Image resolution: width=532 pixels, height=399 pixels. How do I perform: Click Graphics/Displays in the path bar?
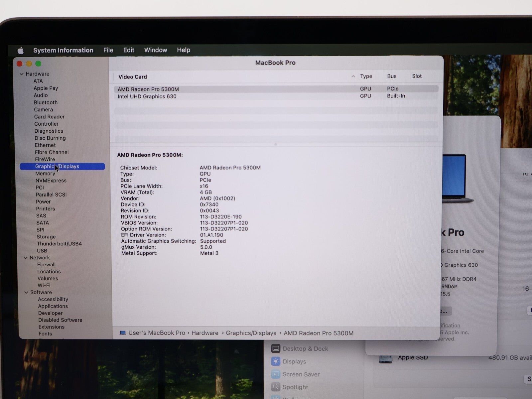click(x=251, y=333)
